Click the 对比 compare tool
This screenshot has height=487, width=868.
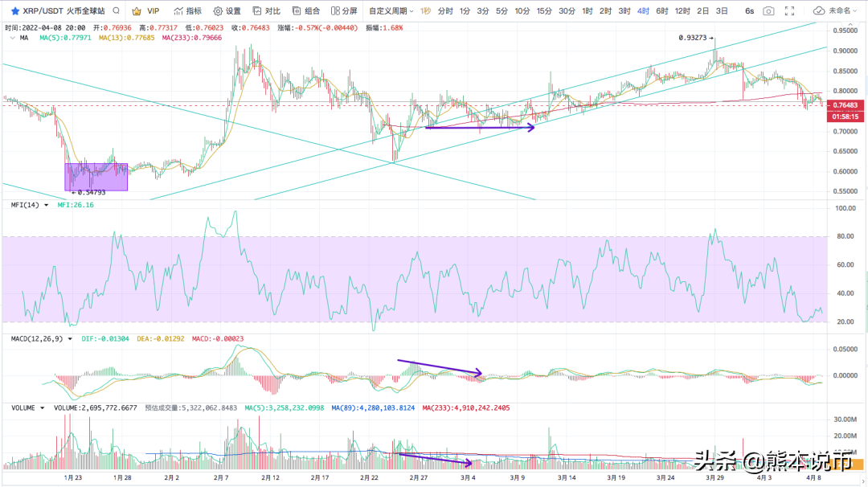tap(267, 11)
